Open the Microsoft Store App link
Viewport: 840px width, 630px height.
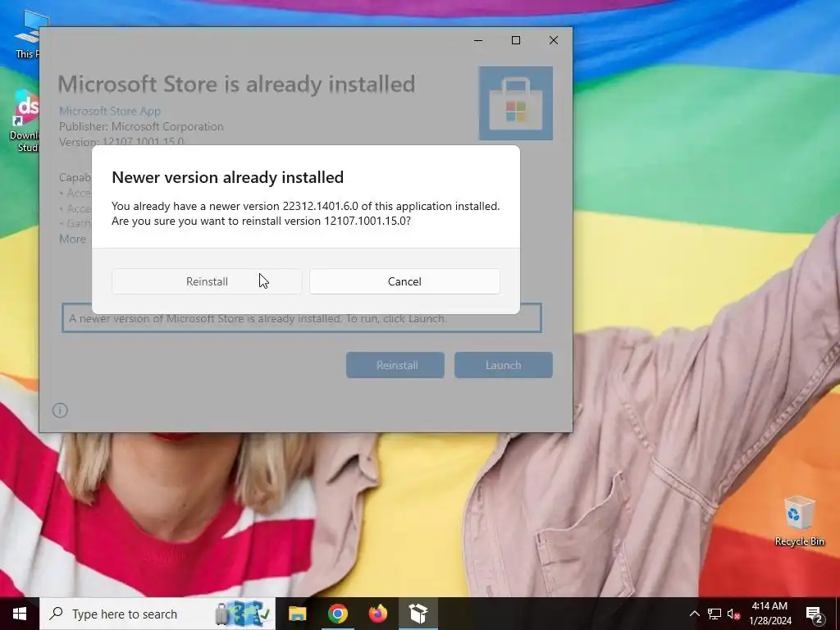coord(110,111)
